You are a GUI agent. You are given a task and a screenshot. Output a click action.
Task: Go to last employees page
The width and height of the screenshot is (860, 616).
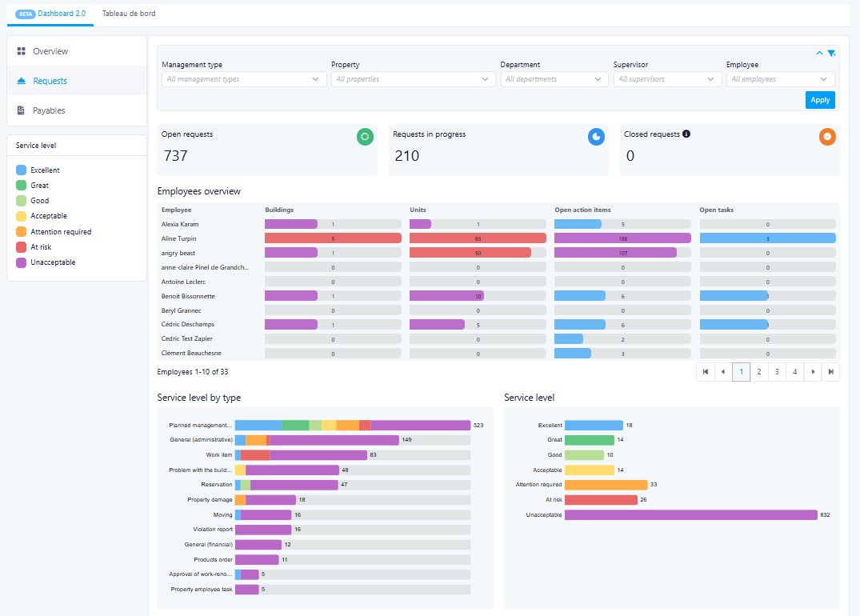(x=831, y=372)
